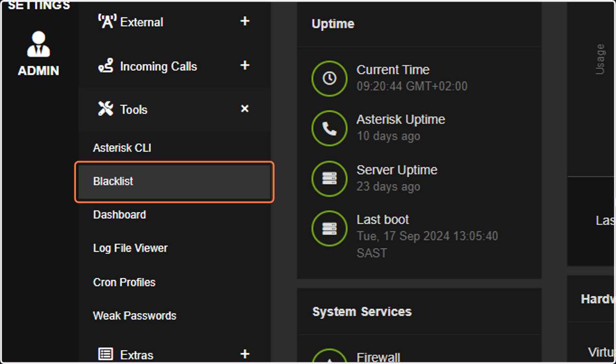Open the Extras menu section
This screenshot has height=364, width=616.
(x=175, y=354)
